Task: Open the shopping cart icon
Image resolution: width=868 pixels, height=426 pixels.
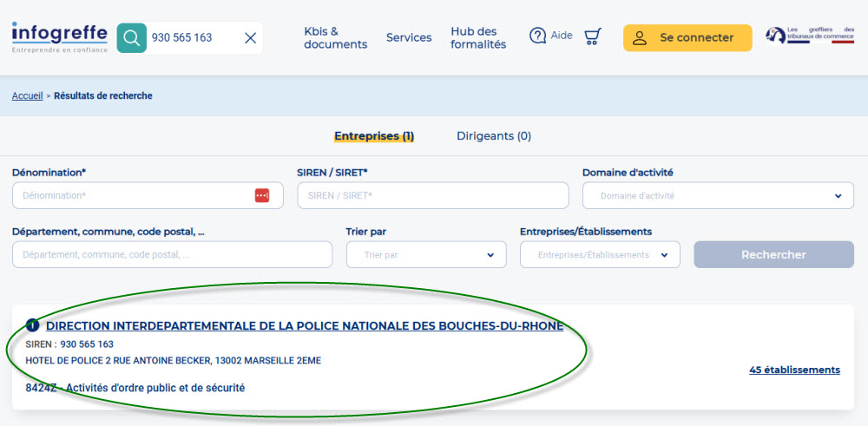Action: pyautogui.click(x=593, y=36)
